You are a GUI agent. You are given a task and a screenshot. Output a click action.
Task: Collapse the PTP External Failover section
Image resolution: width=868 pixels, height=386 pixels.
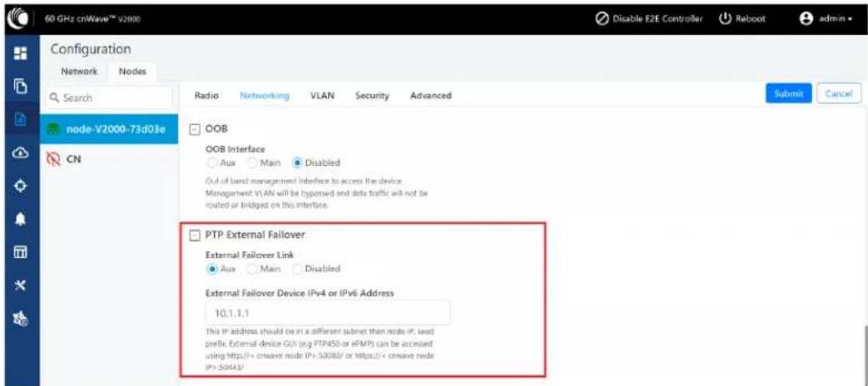[194, 235]
